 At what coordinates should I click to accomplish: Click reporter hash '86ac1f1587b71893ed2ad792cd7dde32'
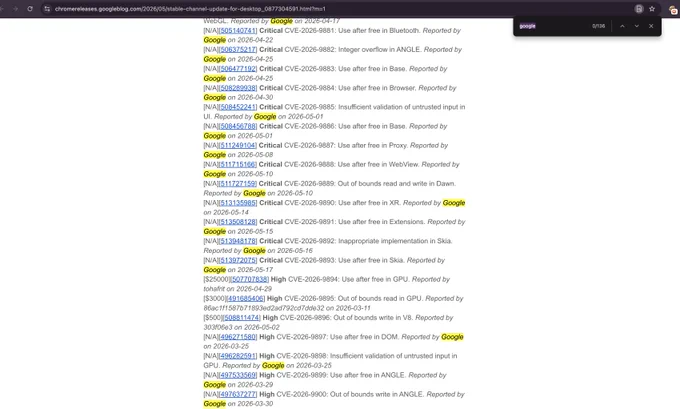coord(264,308)
